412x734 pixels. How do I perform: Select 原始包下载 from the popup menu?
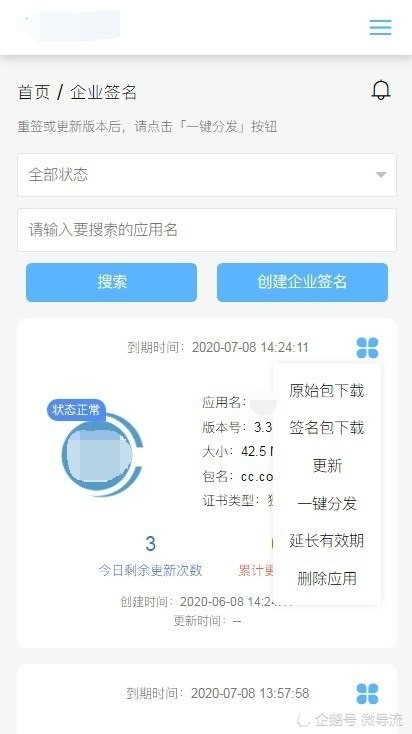326,390
